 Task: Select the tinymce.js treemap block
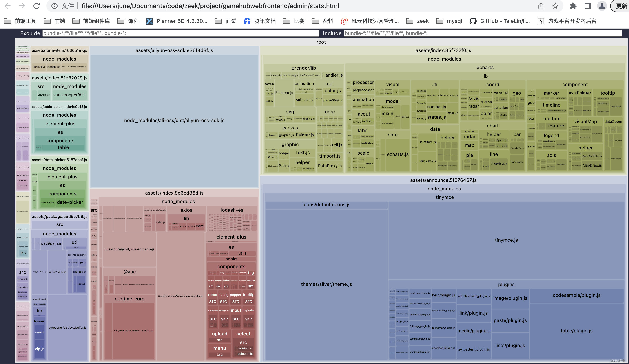[506, 240]
